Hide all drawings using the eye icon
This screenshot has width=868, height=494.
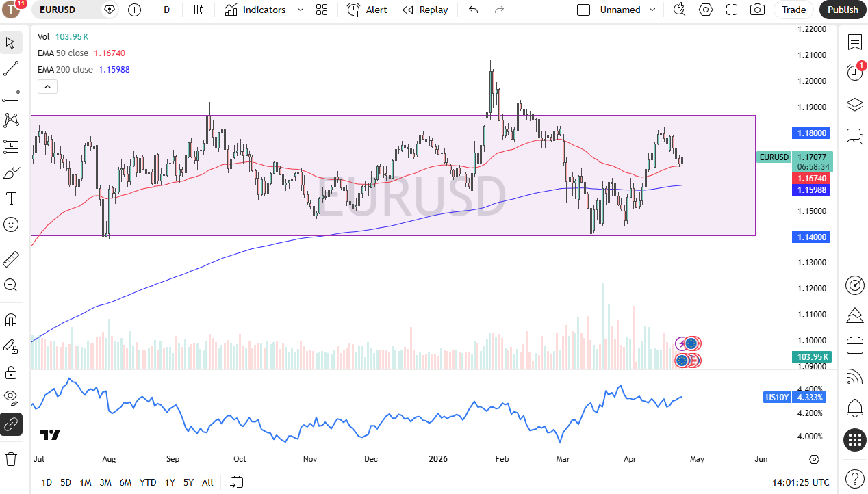click(x=11, y=398)
